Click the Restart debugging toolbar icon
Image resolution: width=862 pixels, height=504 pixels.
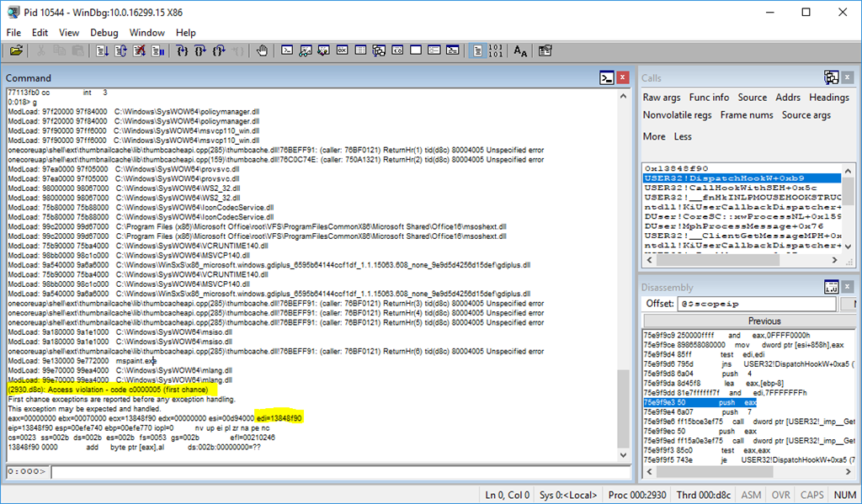pyautogui.click(x=121, y=51)
